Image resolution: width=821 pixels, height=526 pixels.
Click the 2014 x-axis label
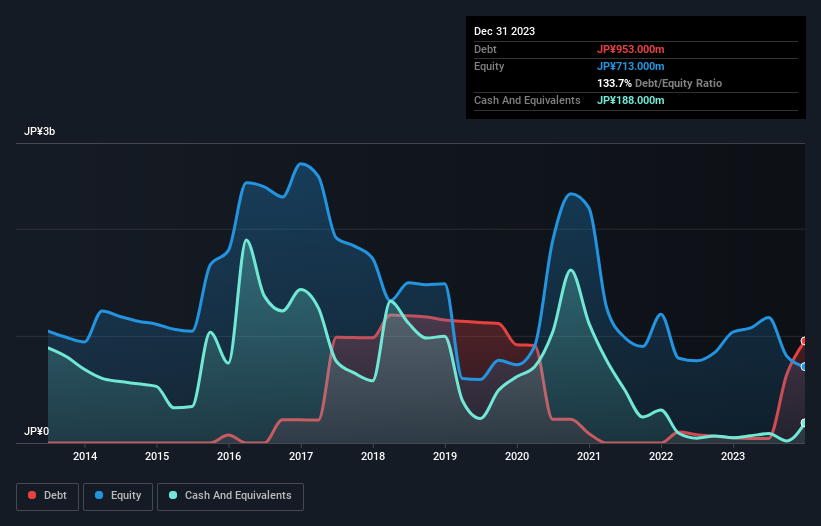pyautogui.click(x=85, y=456)
